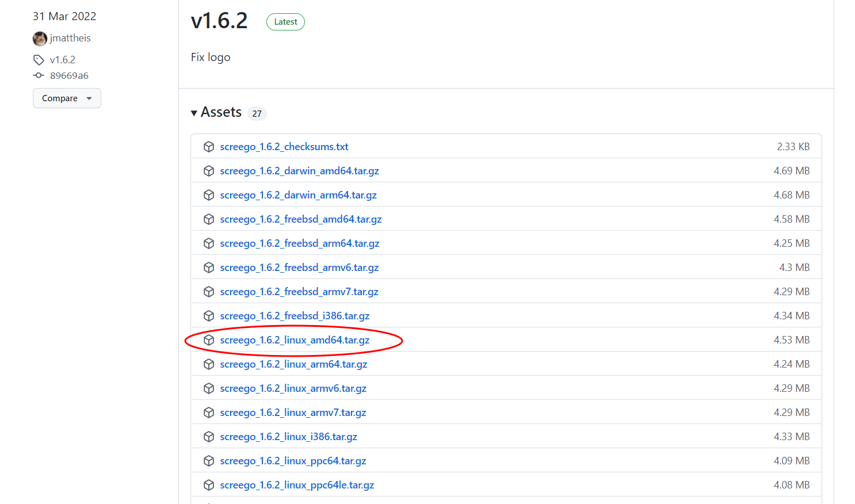855x504 pixels.
Task: Click package icon beside linux_arm64 tarball
Action: [x=209, y=364]
